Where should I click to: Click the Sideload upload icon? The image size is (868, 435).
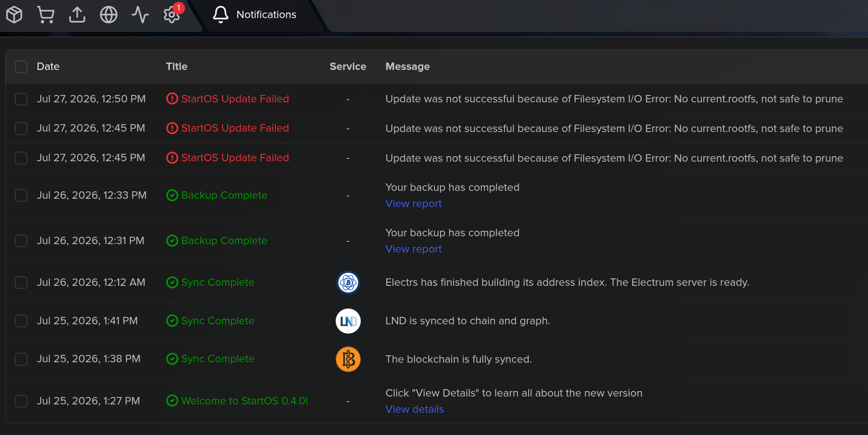coord(77,15)
